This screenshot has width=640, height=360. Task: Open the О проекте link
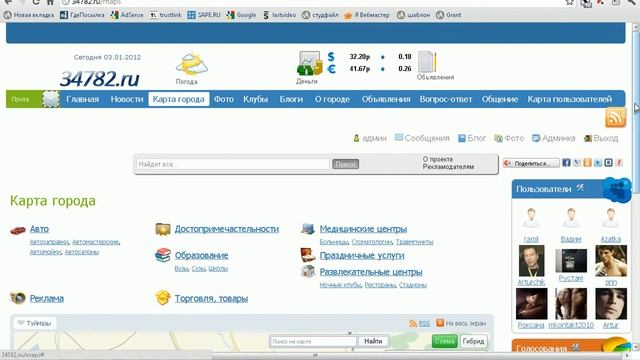coord(438,159)
